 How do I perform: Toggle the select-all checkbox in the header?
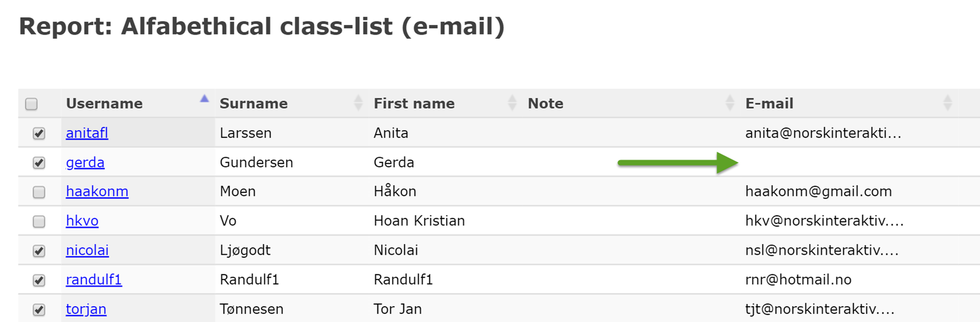[32, 103]
